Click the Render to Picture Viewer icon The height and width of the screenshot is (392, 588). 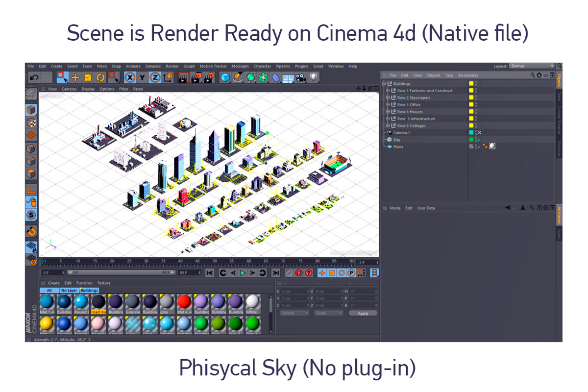[196, 77]
